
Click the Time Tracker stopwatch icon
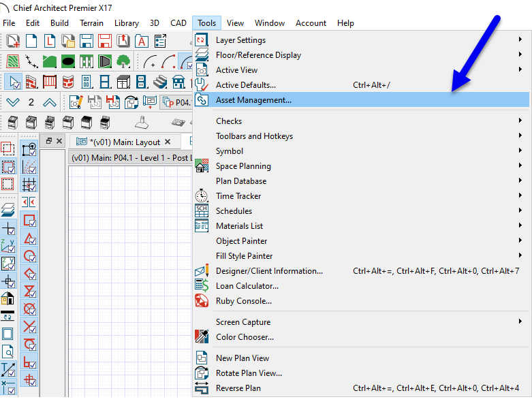pos(202,195)
